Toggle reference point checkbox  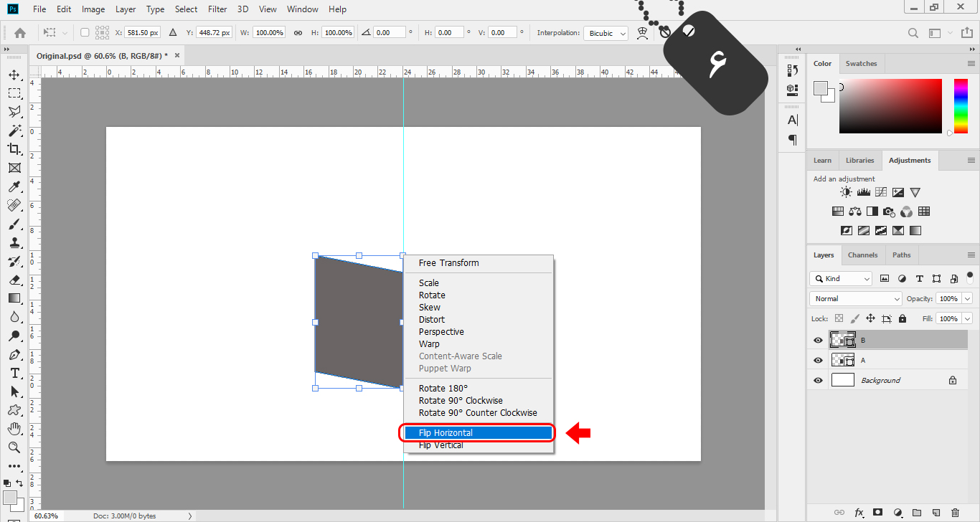click(x=85, y=32)
